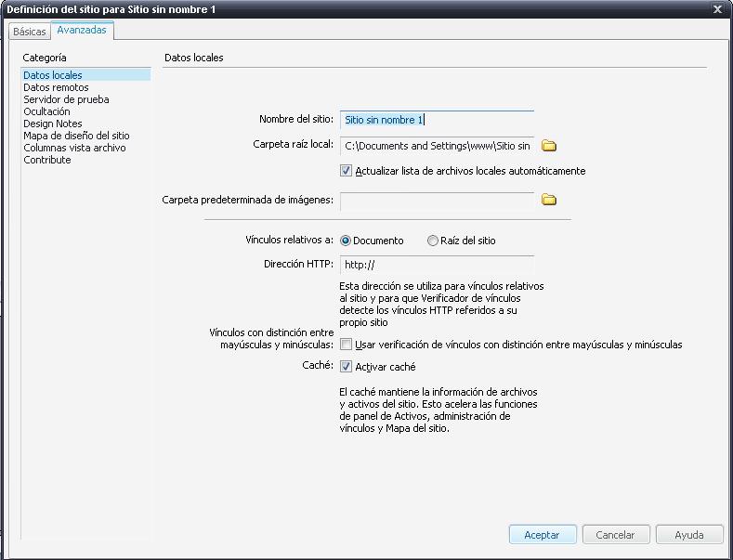Image resolution: width=733 pixels, height=560 pixels.
Task: Click the Cancelar button
Action: [615, 535]
